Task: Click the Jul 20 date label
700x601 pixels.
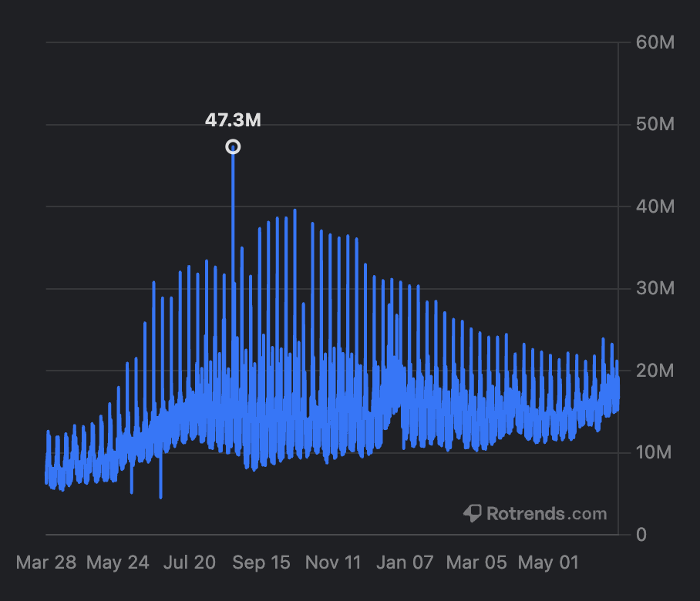Action: (190, 562)
